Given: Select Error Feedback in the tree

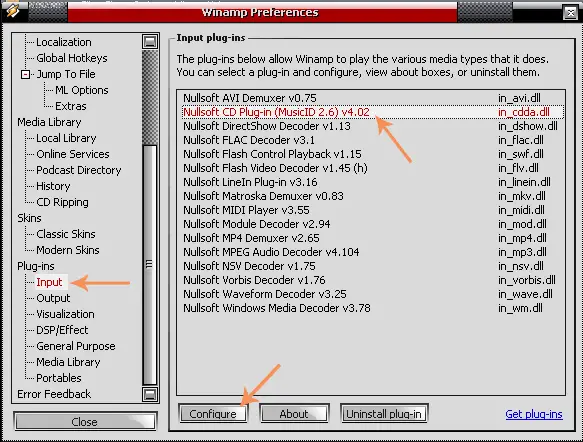Looking at the screenshot, I should pos(54,394).
